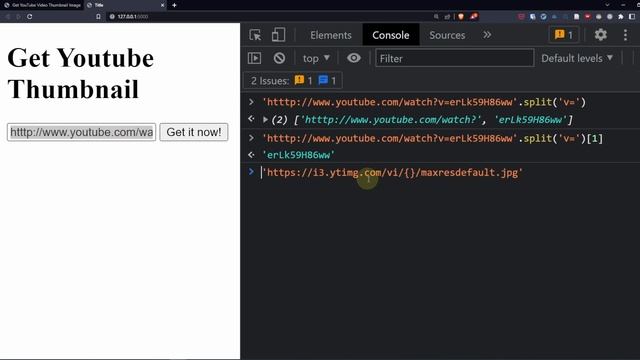The image size is (640, 360).
Task: Click the 'erLk59H86ww' output text
Action: (299, 155)
